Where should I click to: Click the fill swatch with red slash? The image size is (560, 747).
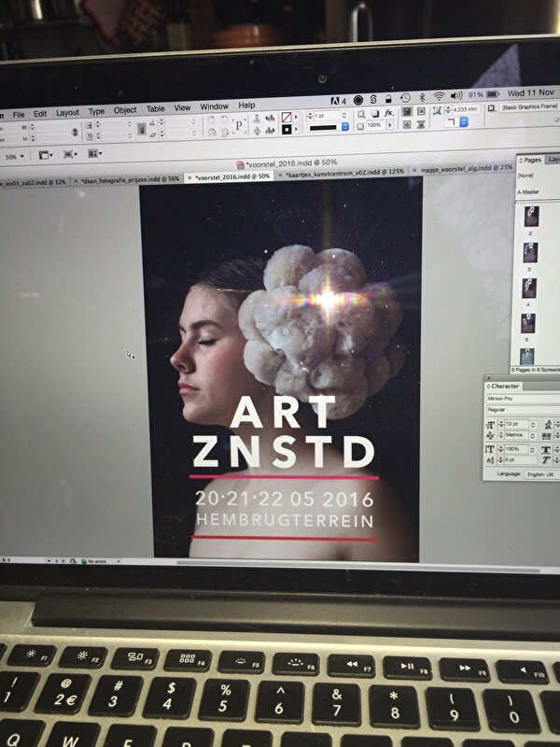pos(287,117)
